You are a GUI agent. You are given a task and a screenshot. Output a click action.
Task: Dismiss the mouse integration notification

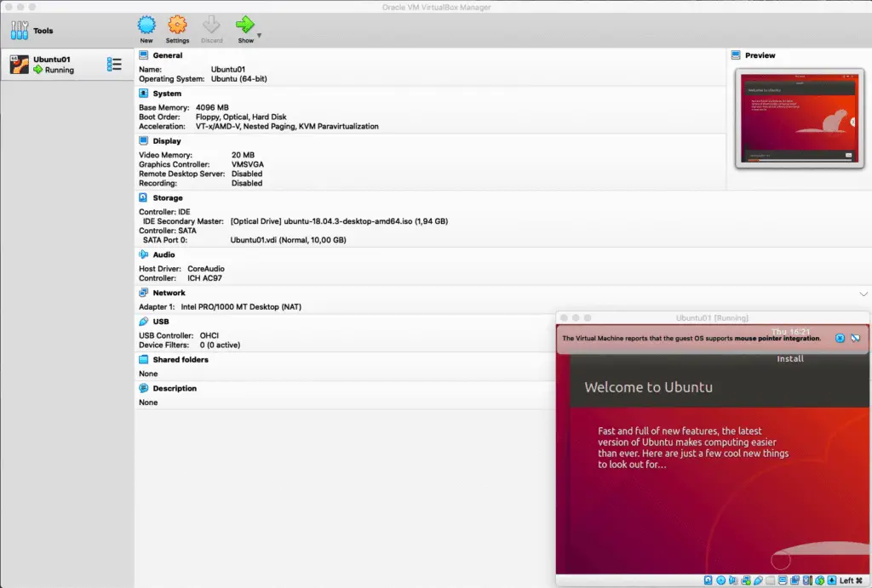(840, 338)
